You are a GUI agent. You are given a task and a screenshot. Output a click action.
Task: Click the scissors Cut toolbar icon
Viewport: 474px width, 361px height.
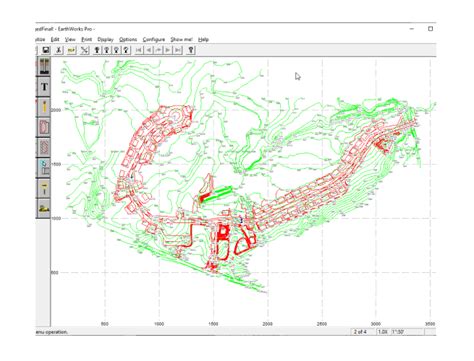[59, 50]
